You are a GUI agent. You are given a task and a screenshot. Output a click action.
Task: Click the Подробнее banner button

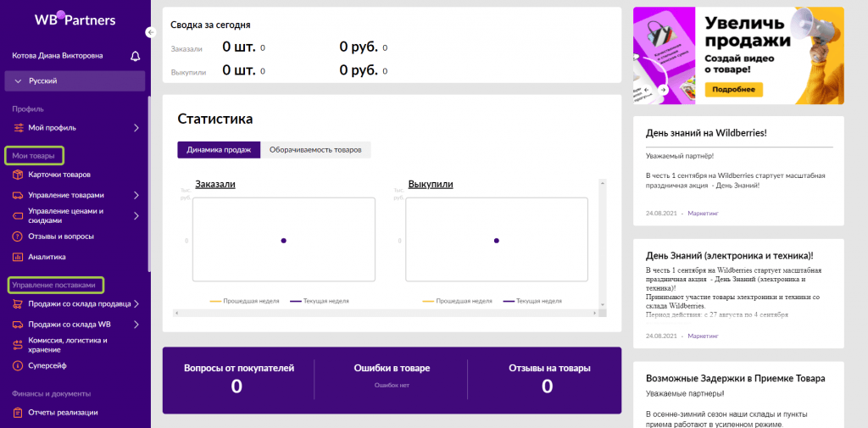pyautogui.click(x=733, y=89)
